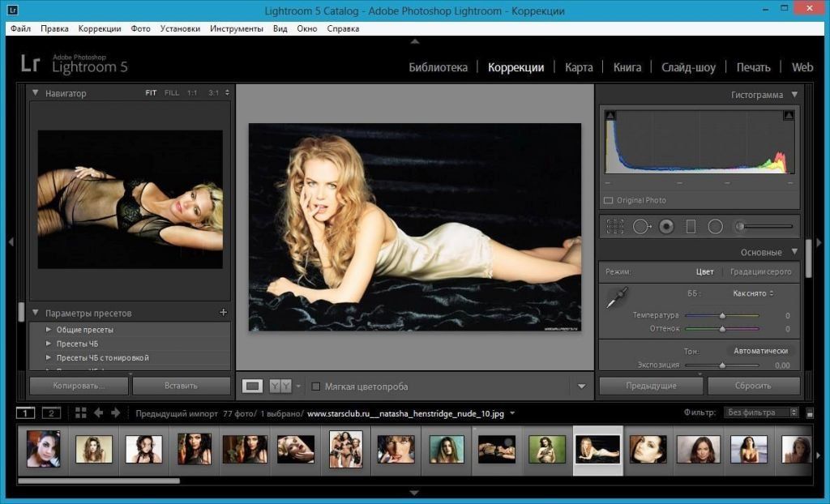Collapse the Навигатор panel

pos(35,92)
